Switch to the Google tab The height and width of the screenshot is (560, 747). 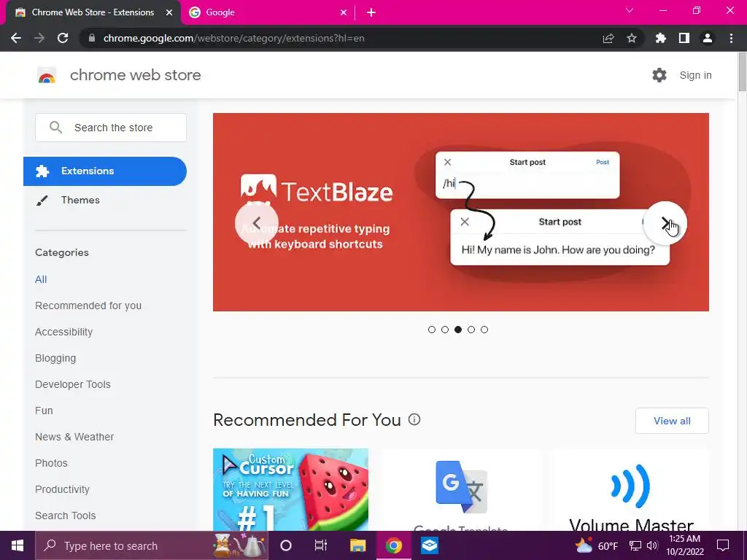[268, 13]
